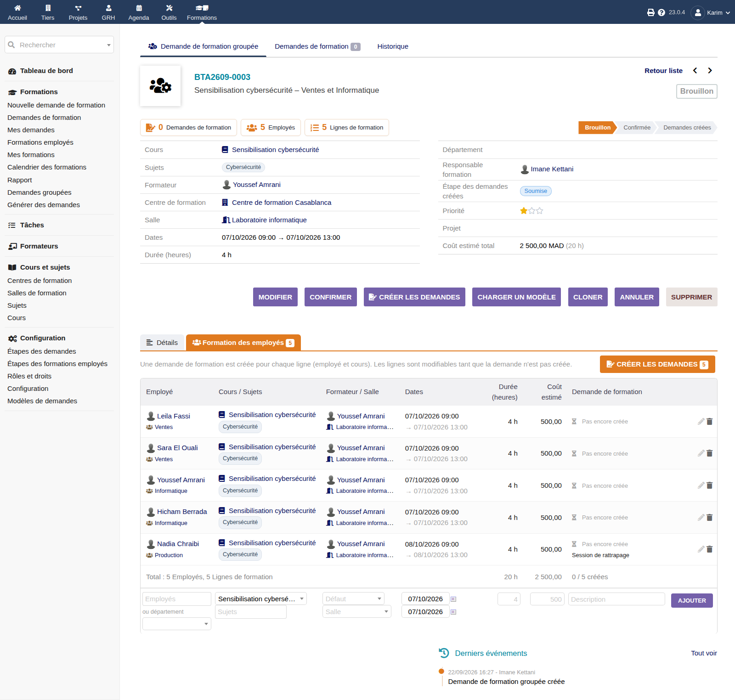Image resolution: width=735 pixels, height=700 pixels.
Task: Open the help question-mark icon
Action: (661, 12)
